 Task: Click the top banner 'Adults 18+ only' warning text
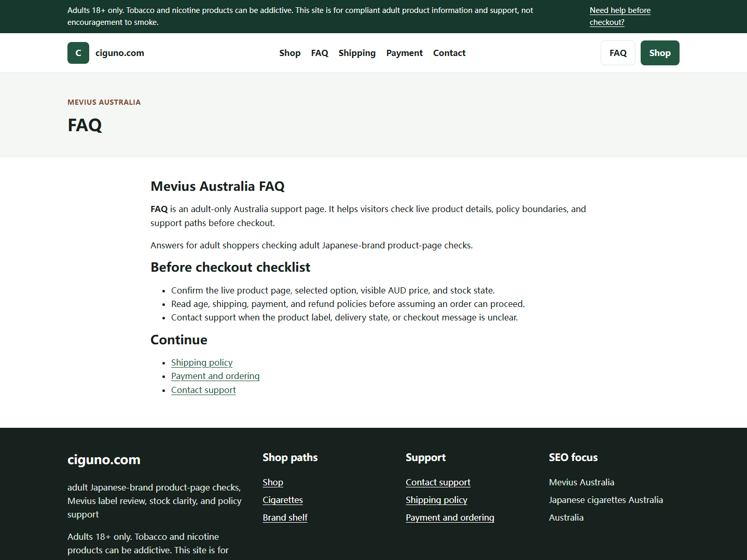tap(300, 16)
